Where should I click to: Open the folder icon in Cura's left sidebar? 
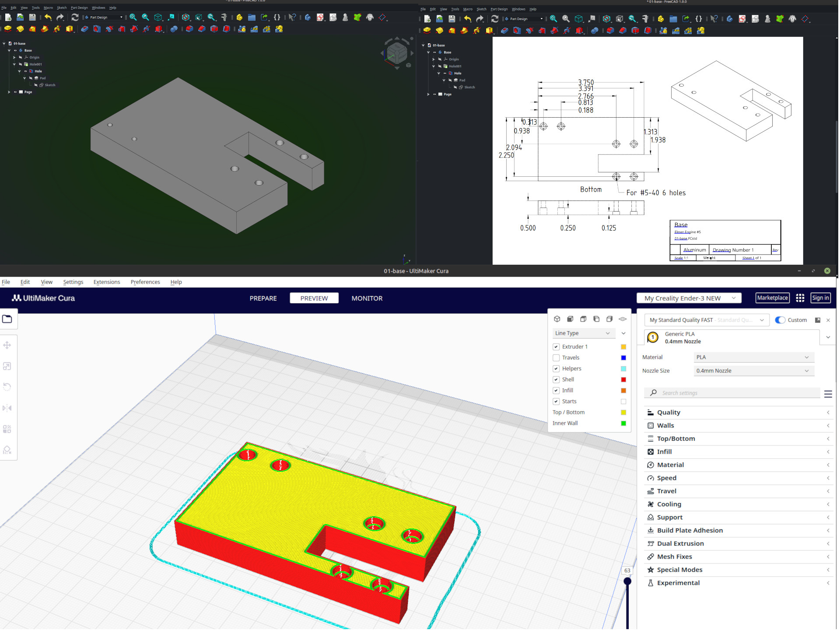click(7, 319)
